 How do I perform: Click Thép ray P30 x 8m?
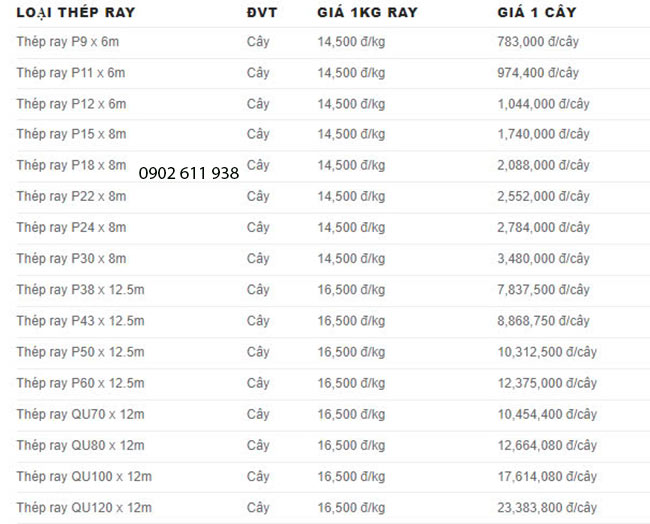[x=71, y=259]
